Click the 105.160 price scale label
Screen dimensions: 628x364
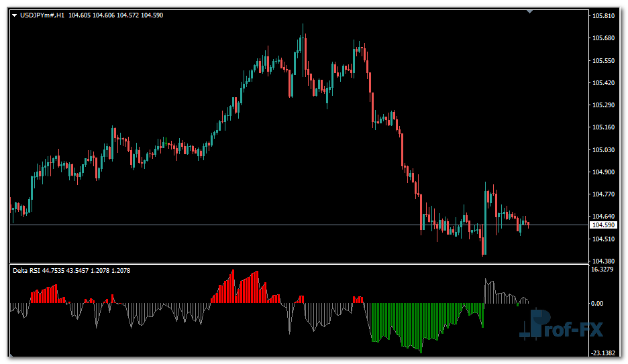604,127
